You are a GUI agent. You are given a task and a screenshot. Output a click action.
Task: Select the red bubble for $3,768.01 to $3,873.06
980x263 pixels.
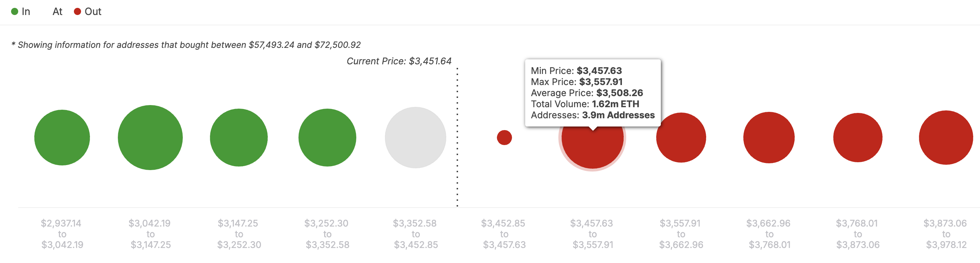point(858,138)
